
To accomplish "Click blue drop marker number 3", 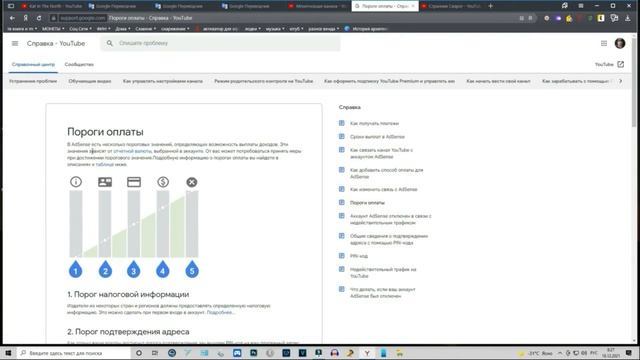I will coord(133,269).
